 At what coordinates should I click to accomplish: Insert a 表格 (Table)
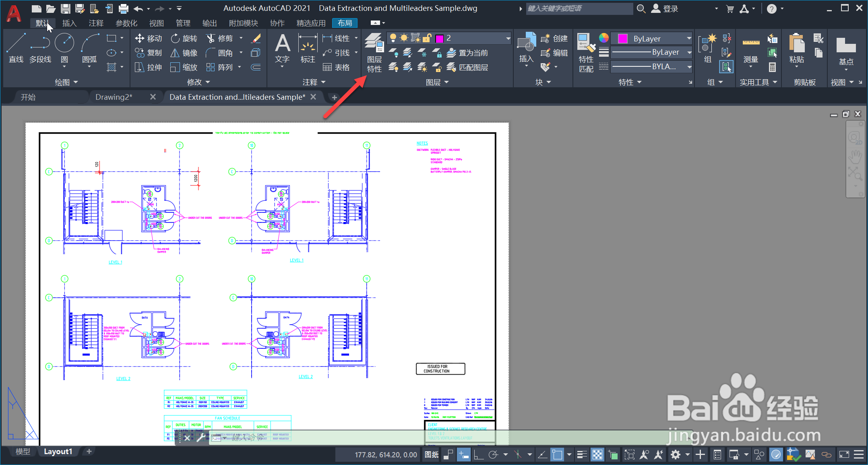pyautogui.click(x=337, y=67)
